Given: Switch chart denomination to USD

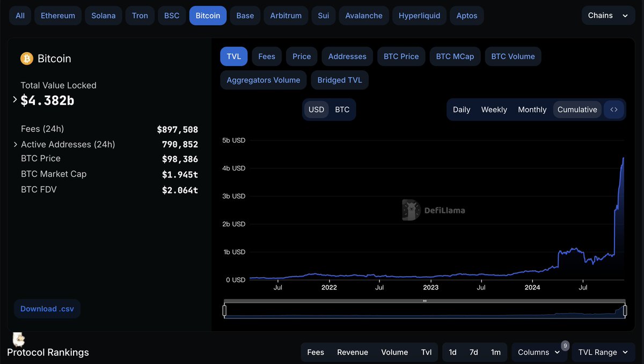Looking at the screenshot, I should pos(317,109).
